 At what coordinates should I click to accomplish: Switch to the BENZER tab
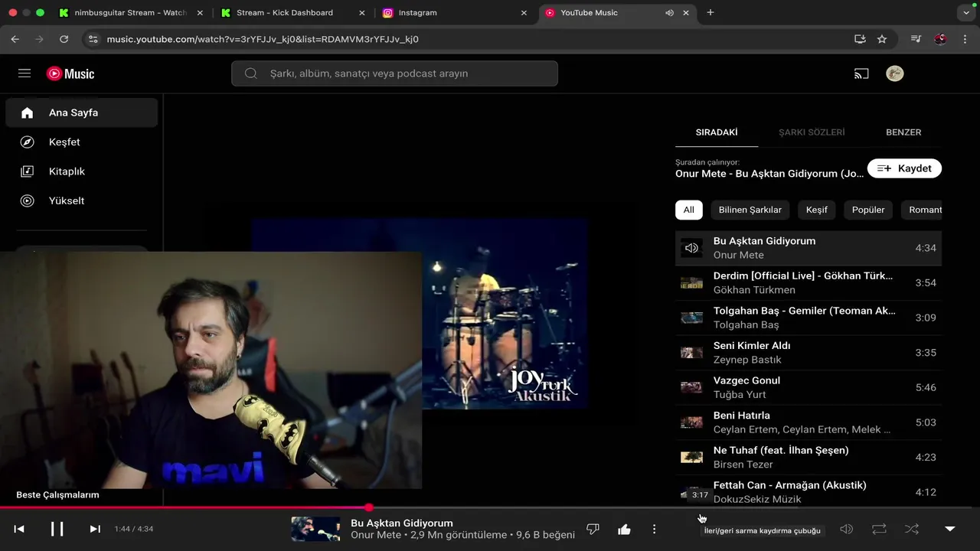coord(903,132)
